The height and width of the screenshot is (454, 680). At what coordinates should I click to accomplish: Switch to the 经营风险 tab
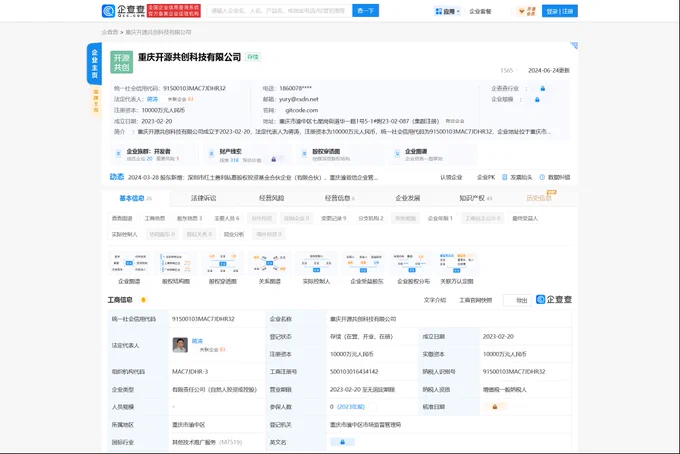click(271, 198)
